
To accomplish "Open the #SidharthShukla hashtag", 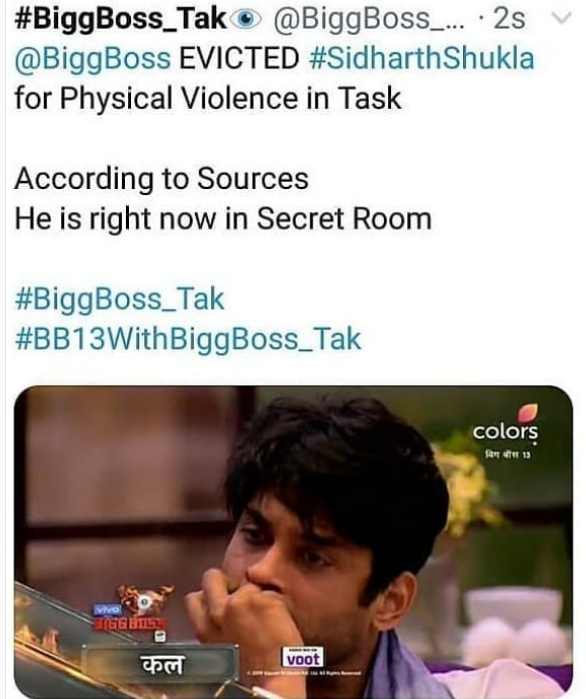I will 421,58.
